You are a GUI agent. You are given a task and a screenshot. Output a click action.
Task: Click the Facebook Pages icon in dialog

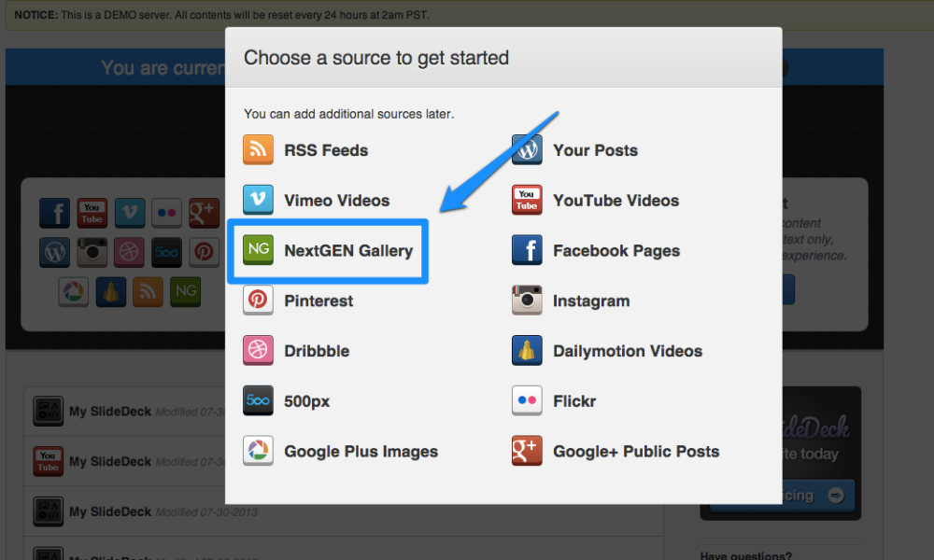(x=527, y=249)
